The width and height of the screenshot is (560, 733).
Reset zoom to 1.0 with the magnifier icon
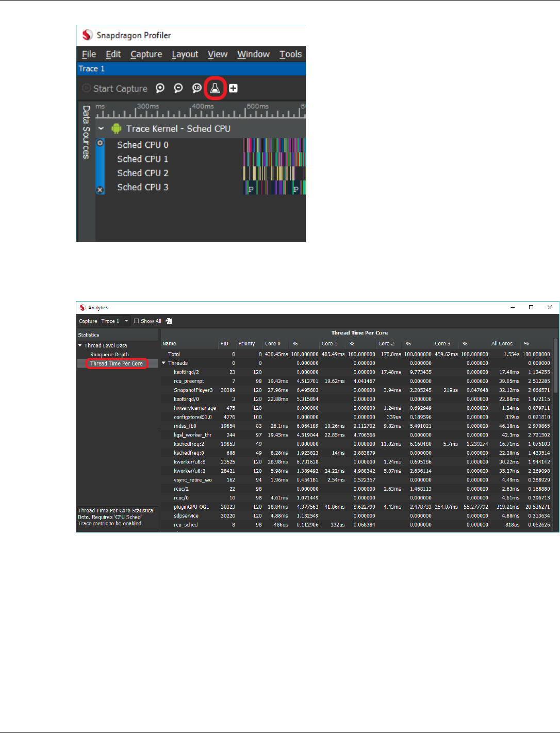tap(197, 88)
